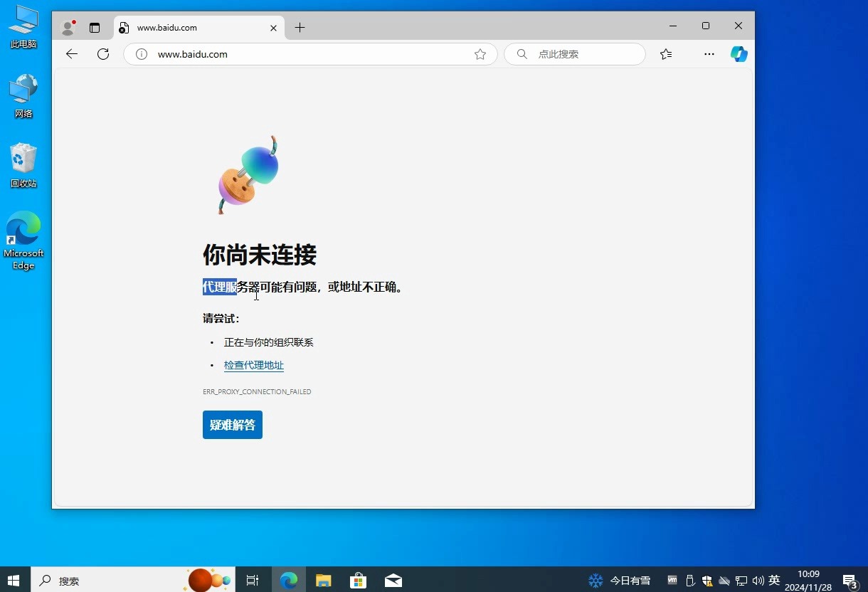Click the Edge icon in taskbar
The image size is (868, 592).
[288, 581]
